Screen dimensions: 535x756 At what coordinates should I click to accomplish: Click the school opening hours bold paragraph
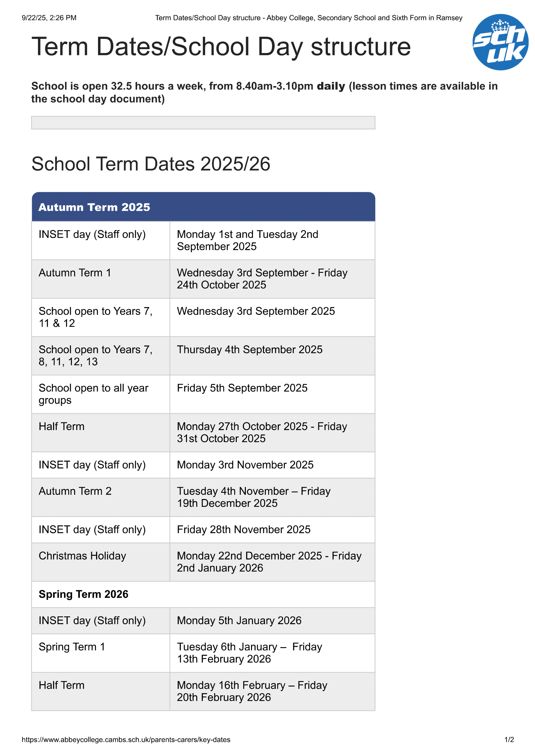pos(264,92)
